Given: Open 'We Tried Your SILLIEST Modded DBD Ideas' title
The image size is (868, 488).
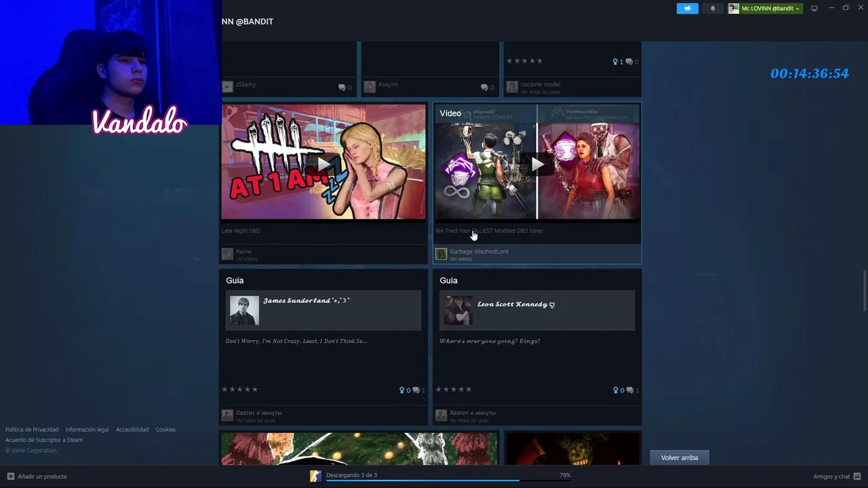Looking at the screenshot, I should coord(489,230).
